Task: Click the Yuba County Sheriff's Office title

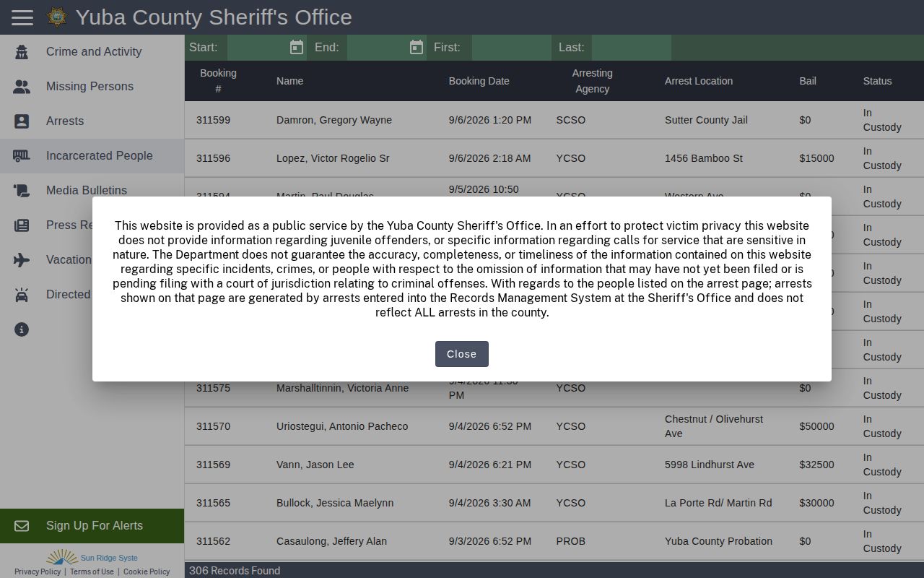Action: point(214,17)
